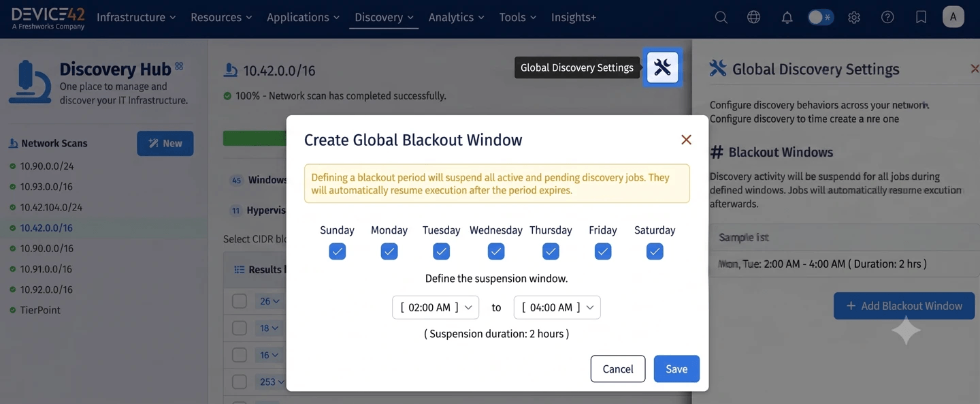Select network scan 10.42.0.0/16 in sidebar
Screen dimensions: 980x404
tap(46, 228)
